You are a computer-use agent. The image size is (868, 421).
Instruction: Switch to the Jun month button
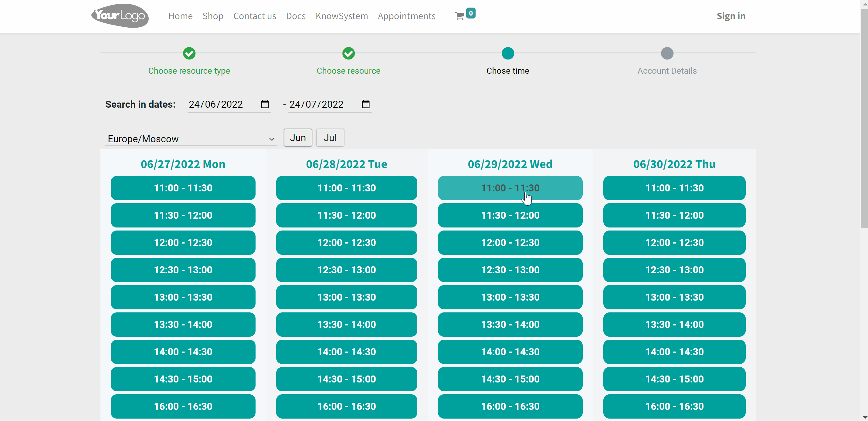tap(298, 138)
